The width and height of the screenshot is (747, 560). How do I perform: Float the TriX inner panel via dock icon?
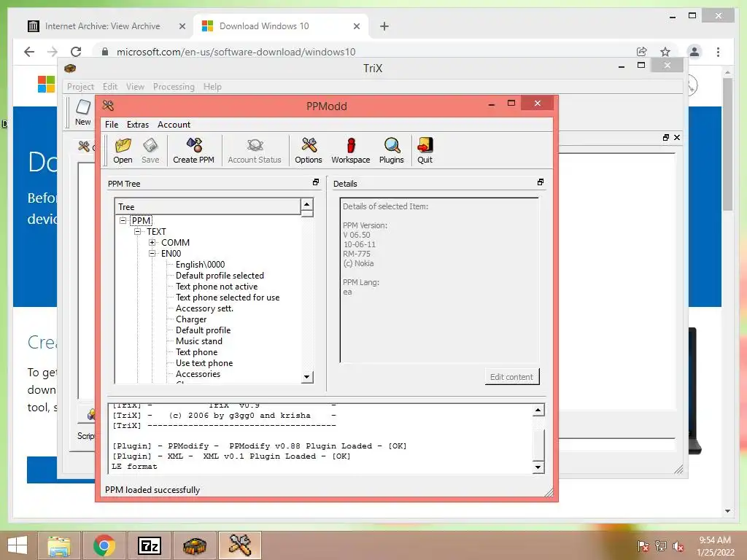[665, 137]
